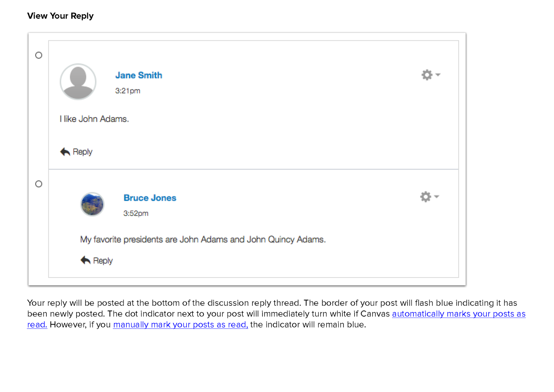Toggle read indicator dot beside Jane Smith's post
This screenshot has height=392, width=554.
(x=39, y=55)
